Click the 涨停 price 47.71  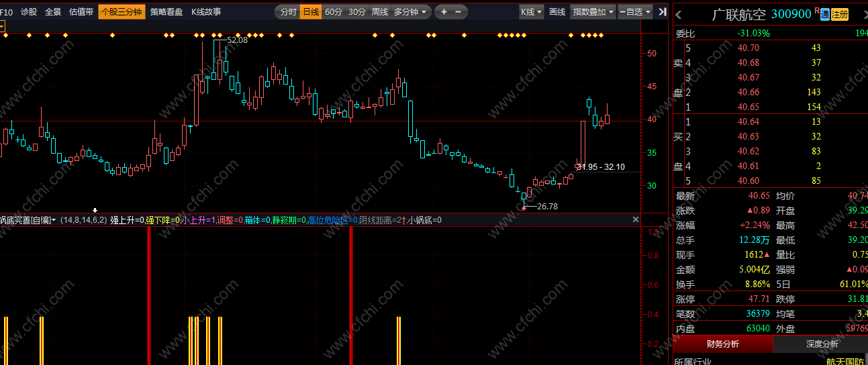(759, 299)
